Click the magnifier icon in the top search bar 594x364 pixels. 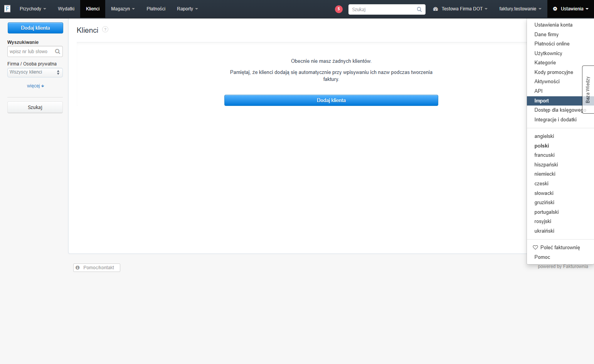[x=419, y=9]
